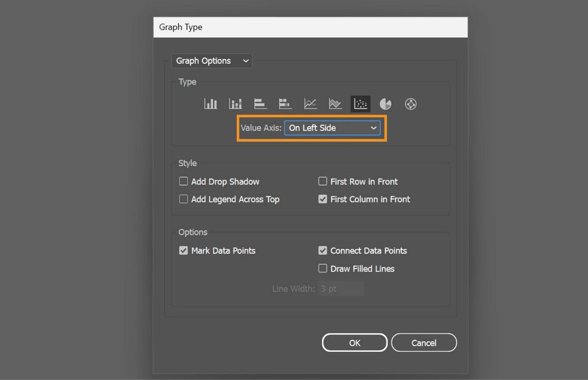Screen dimensions: 588x380
Task: Enable Add Legend Across Top
Action: (183, 199)
